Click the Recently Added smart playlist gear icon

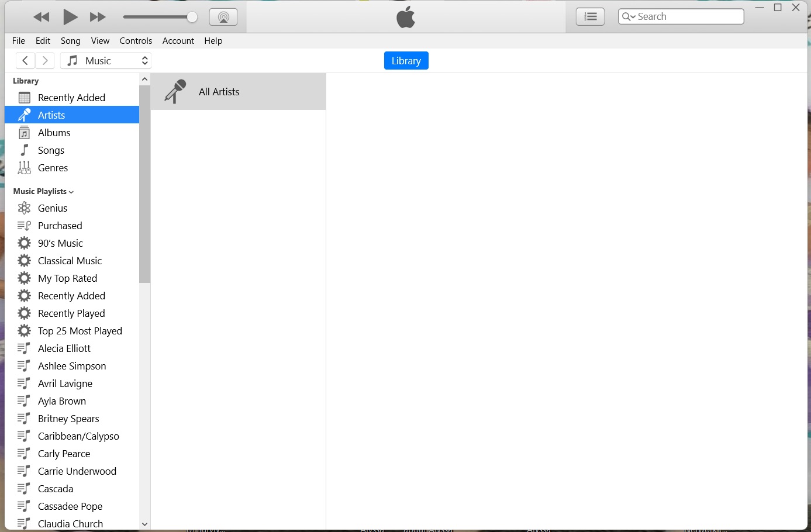(x=24, y=296)
